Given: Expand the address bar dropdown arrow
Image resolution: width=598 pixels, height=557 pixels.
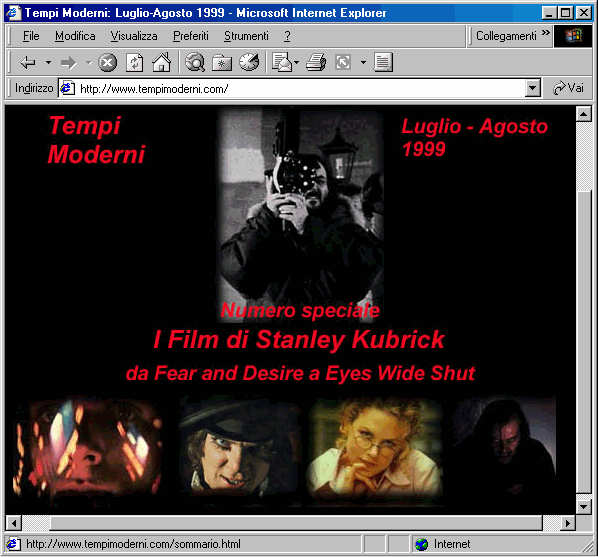Looking at the screenshot, I should 532,89.
